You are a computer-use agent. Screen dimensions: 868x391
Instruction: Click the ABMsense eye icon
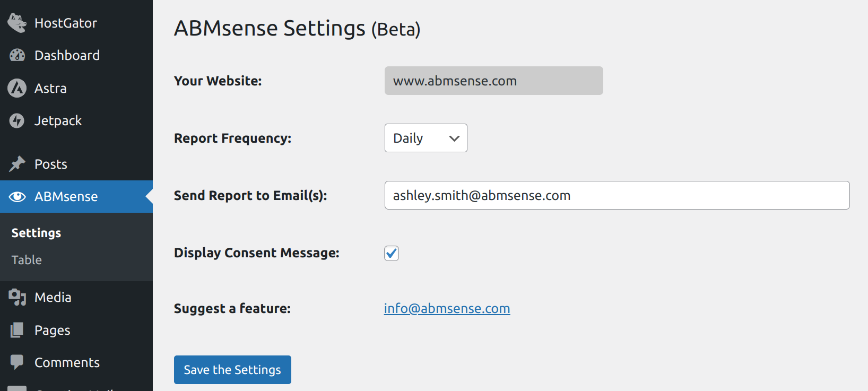click(17, 197)
